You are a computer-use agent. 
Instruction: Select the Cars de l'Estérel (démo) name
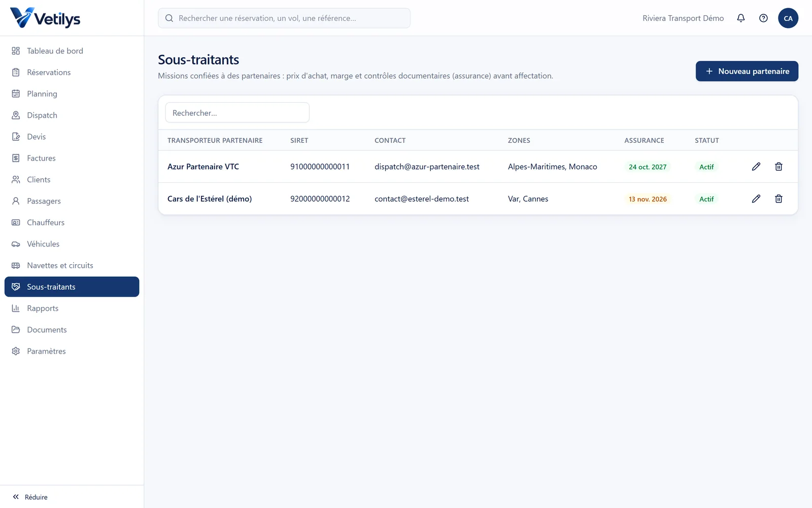(210, 199)
